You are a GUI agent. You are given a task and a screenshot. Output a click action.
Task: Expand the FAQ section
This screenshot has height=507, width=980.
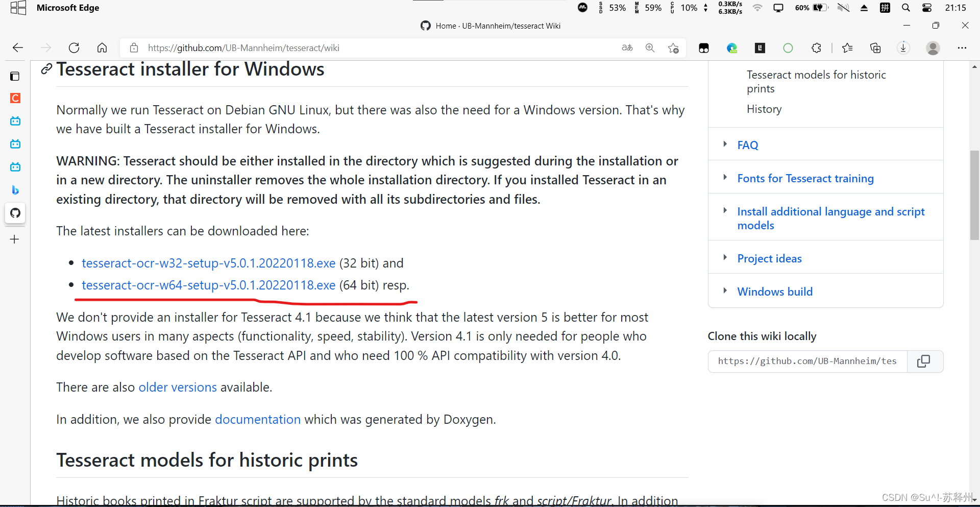[x=725, y=144]
